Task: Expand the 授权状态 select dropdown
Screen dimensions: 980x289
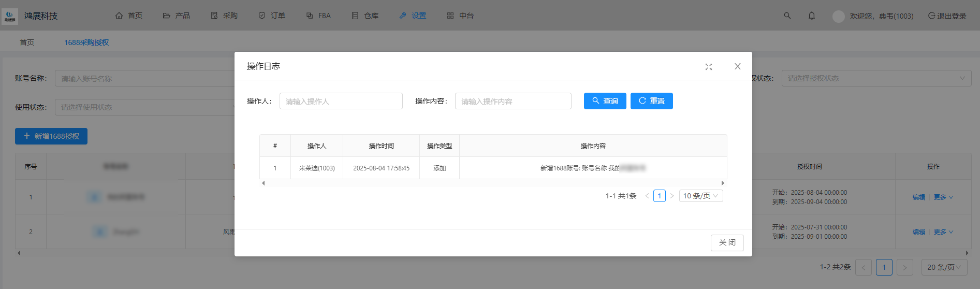Action: click(x=876, y=78)
